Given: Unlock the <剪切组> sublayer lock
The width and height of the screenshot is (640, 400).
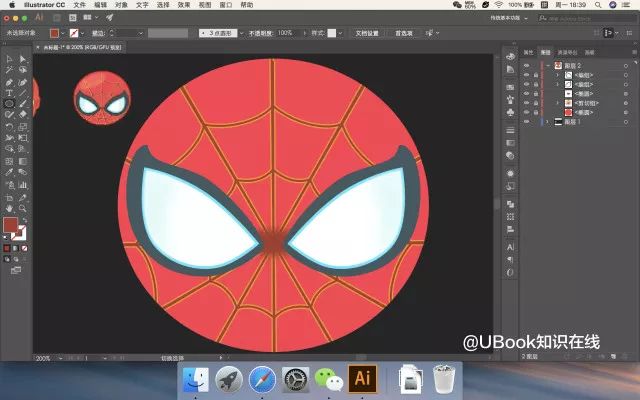Looking at the screenshot, I should click(536, 103).
